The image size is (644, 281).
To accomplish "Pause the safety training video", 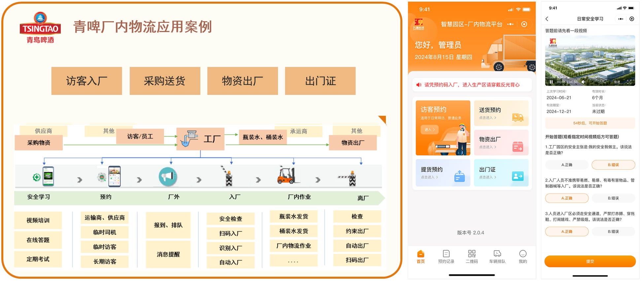I will pos(551,82).
